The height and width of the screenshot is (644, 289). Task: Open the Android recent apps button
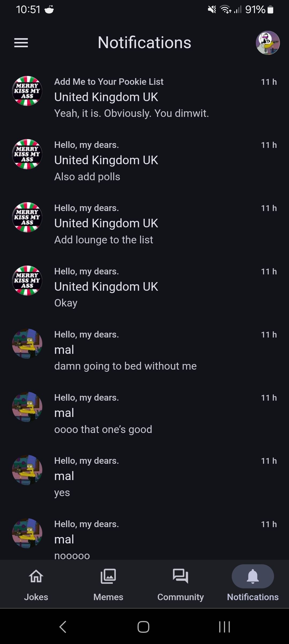(x=224, y=627)
